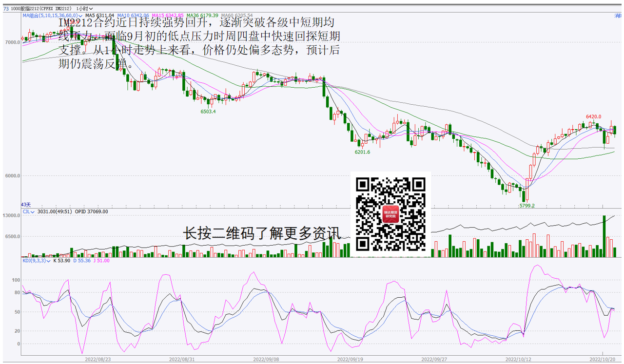
Task: Click the red logo inside the QR code
Action: click(x=390, y=215)
